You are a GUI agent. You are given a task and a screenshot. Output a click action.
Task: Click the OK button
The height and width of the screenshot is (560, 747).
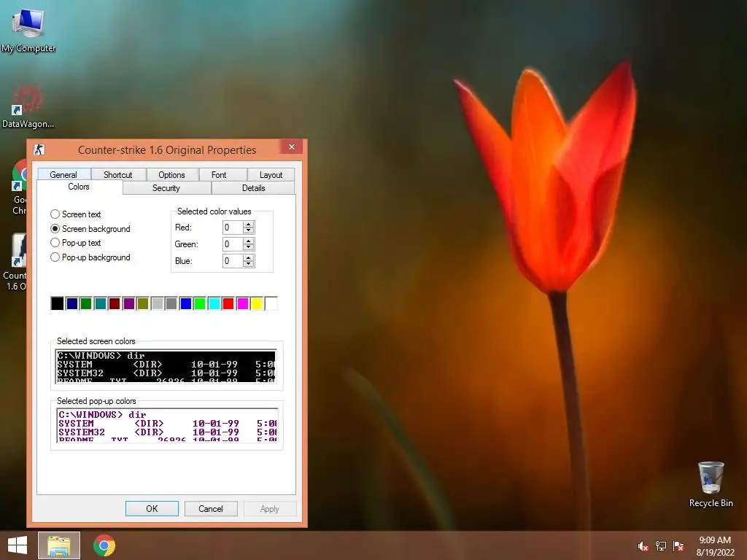click(x=152, y=508)
